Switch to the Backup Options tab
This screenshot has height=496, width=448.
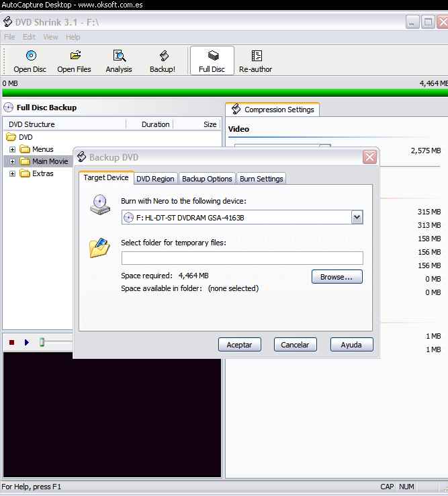point(207,179)
